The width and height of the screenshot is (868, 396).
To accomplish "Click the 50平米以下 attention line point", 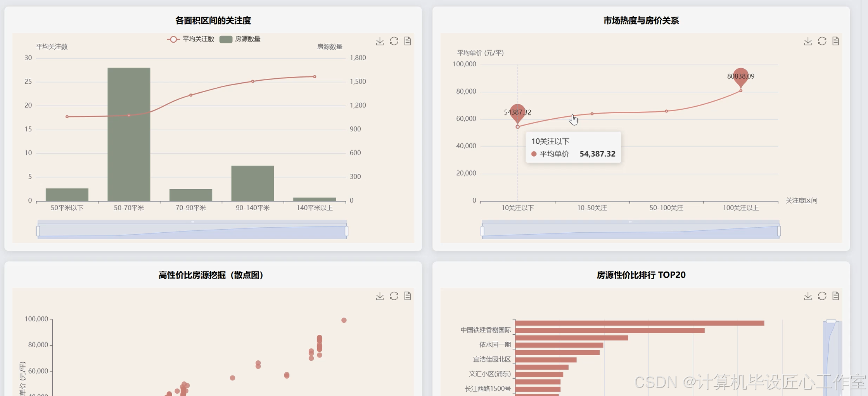I will pos(67,116).
